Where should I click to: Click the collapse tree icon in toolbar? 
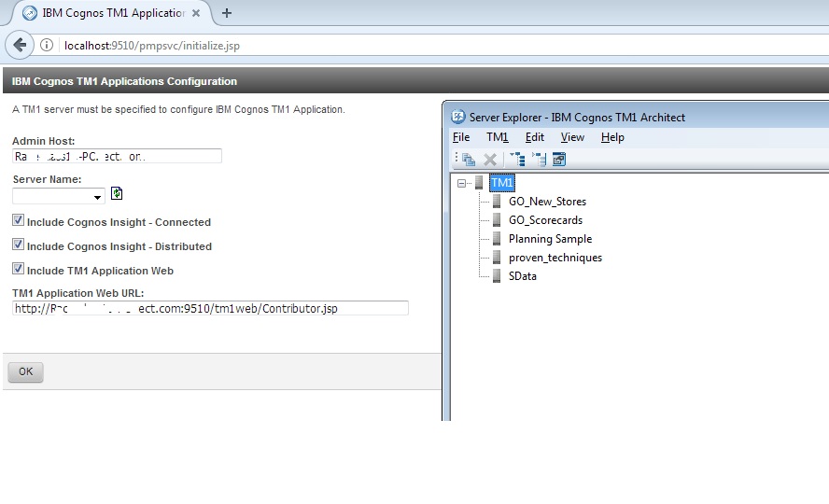tap(538, 160)
